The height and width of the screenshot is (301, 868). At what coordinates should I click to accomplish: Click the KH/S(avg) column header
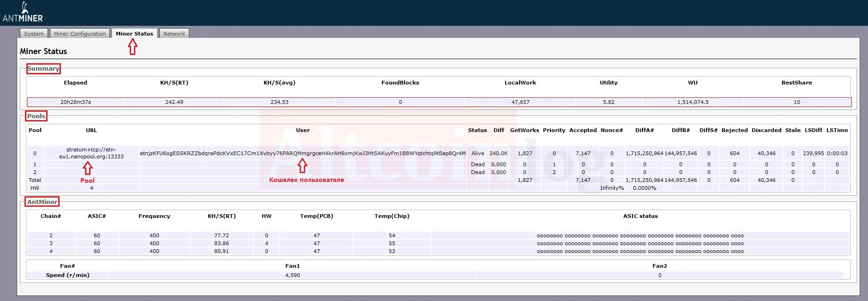coord(279,83)
